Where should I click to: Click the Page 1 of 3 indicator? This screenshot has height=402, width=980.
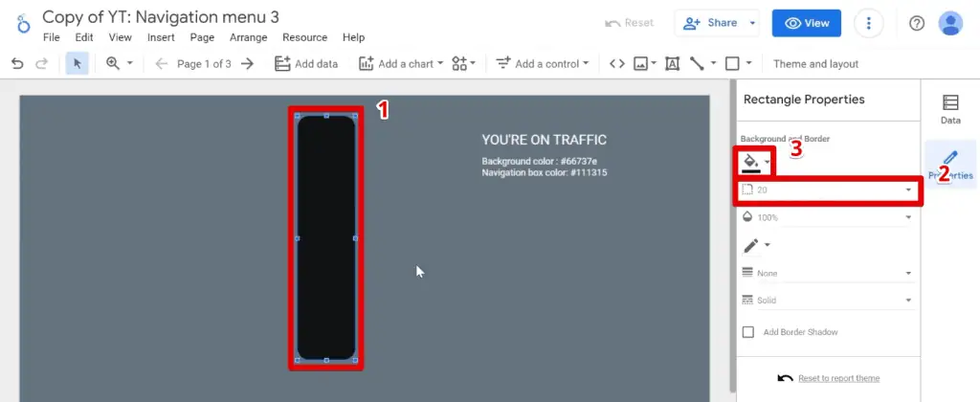(205, 64)
